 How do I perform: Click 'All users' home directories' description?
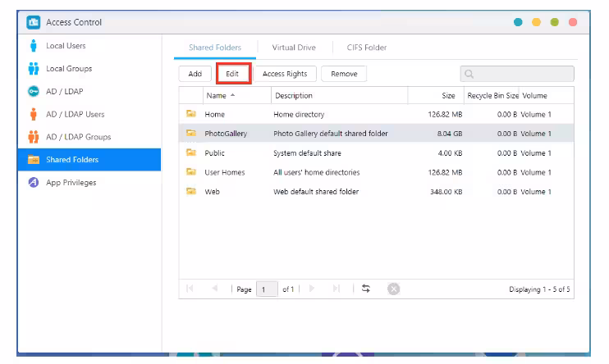[x=317, y=172]
